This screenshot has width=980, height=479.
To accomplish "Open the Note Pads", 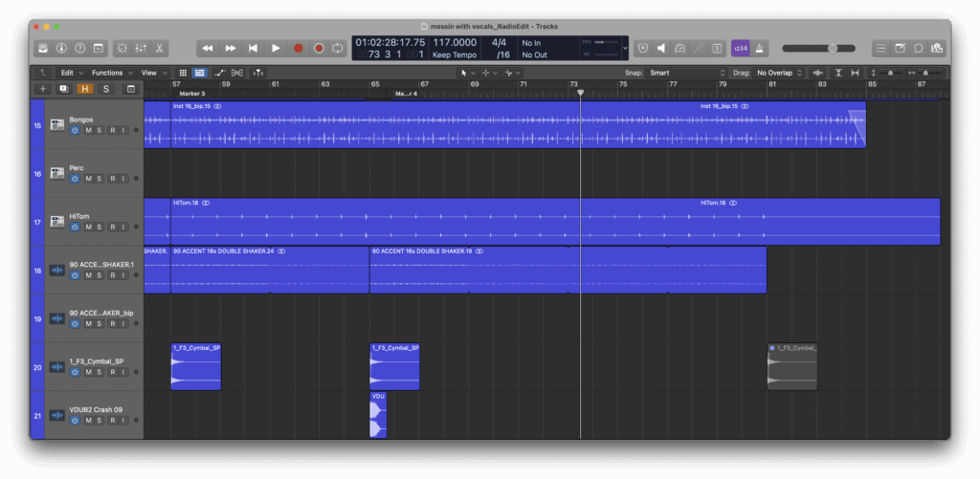I will [x=900, y=48].
